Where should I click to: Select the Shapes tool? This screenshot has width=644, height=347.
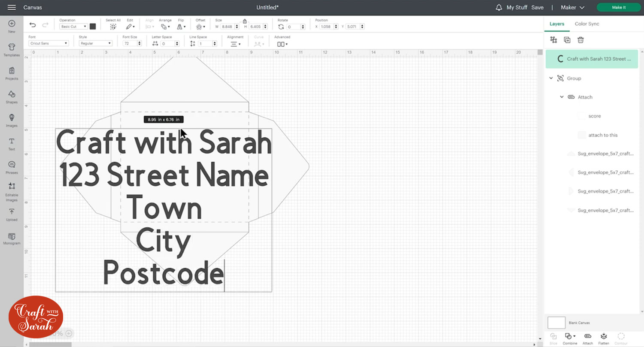(12, 97)
